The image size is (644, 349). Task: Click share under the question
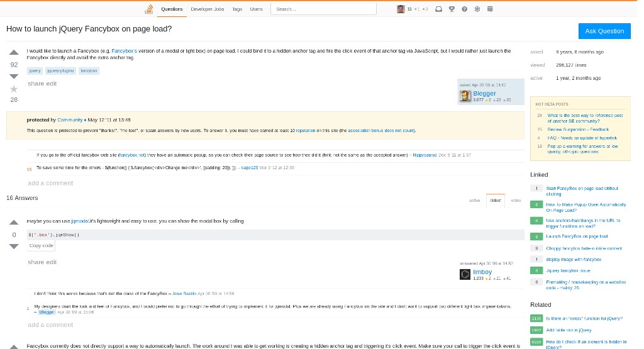click(36, 84)
